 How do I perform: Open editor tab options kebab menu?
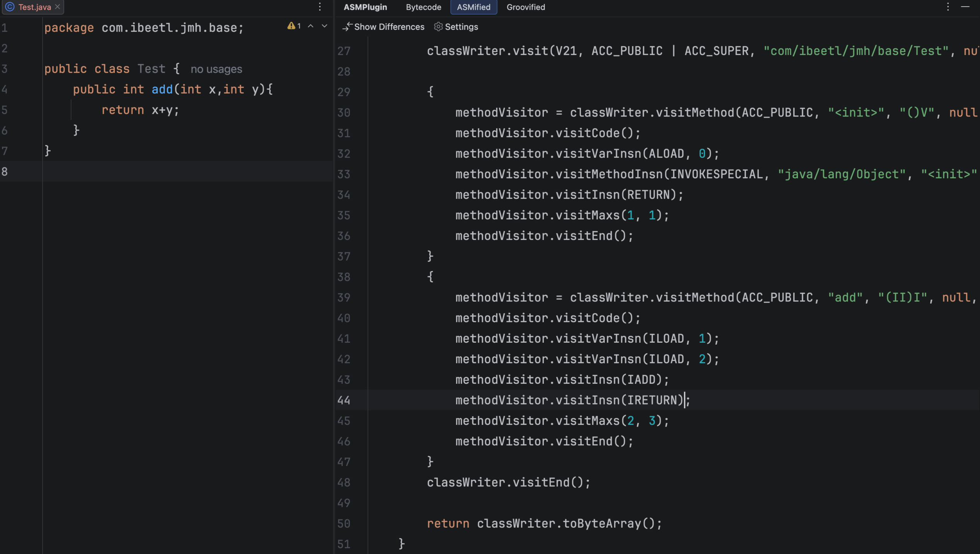tap(320, 7)
